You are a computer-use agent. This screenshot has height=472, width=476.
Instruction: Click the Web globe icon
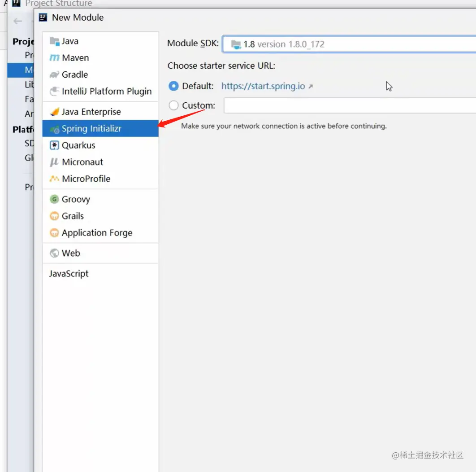coord(54,253)
